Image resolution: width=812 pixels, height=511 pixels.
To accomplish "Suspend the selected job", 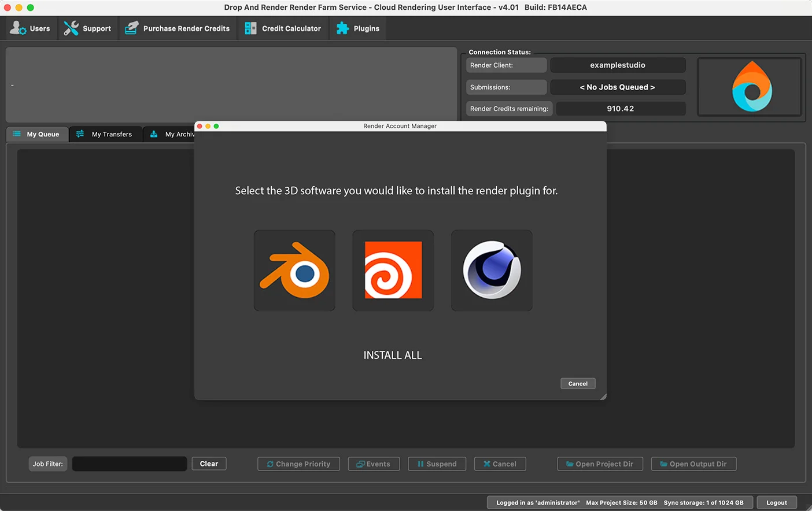I will click(x=437, y=464).
